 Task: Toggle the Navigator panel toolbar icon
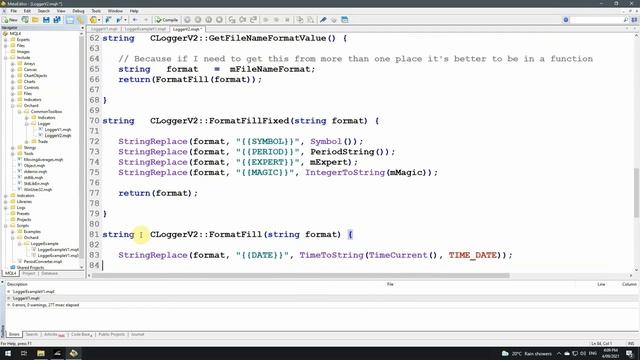[70, 20]
